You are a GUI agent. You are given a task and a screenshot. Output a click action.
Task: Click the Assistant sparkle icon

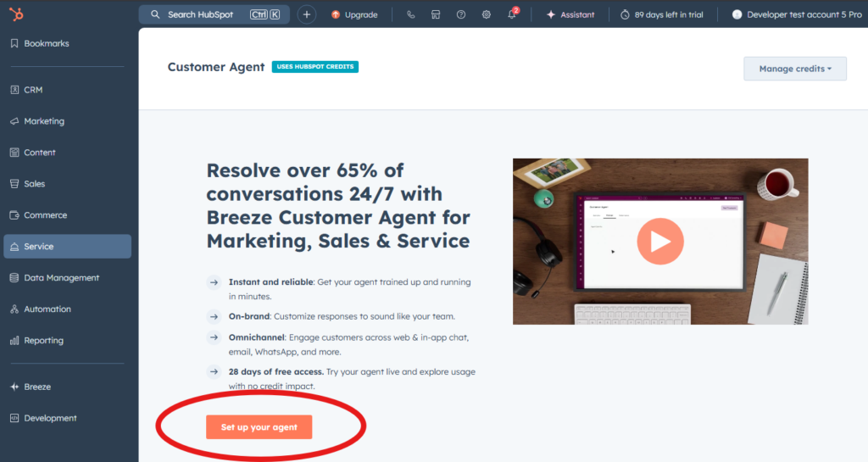pos(551,15)
